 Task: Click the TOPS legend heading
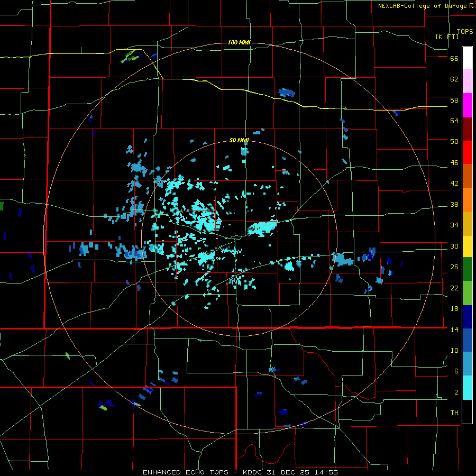point(465,32)
